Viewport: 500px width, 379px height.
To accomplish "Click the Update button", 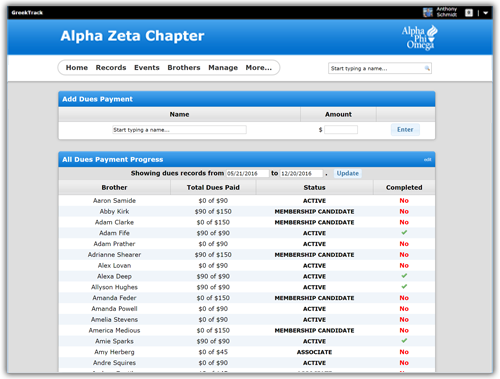I will click(x=348, y=173).
